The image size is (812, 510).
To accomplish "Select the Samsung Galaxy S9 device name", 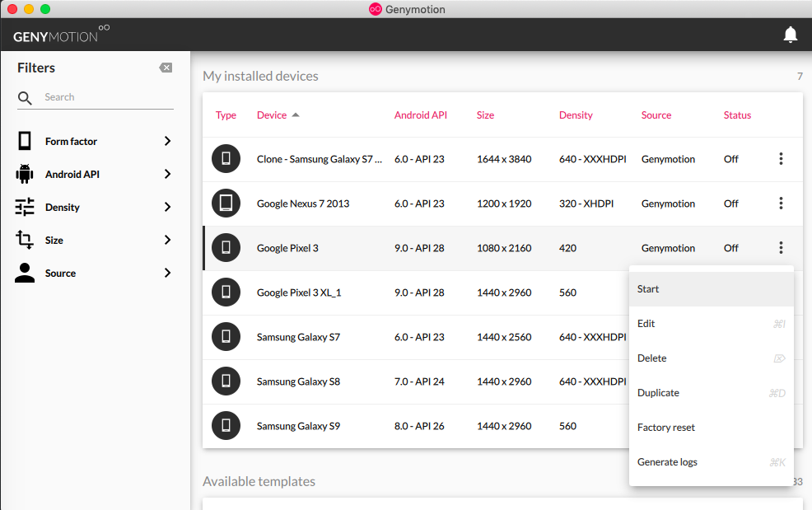I will point(298,426).
